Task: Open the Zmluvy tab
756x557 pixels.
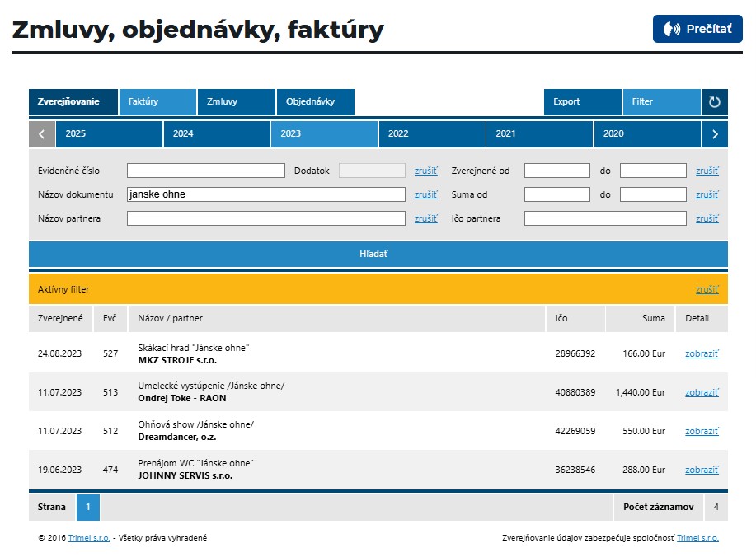Action: (x=236, y=102)
